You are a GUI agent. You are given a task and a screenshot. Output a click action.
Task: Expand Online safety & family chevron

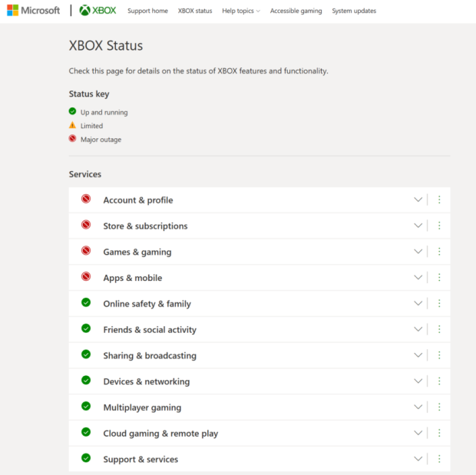[418, 303]
